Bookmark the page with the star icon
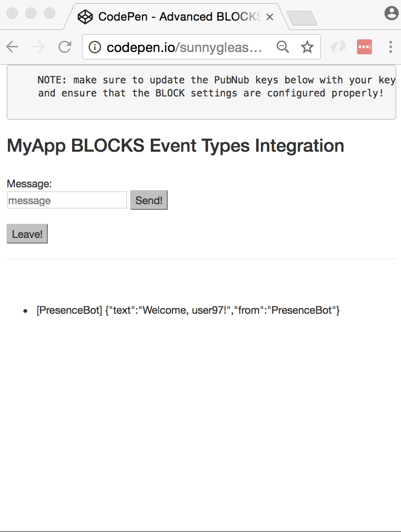401x532 pixels. pyautogui.click(x=307, y=47)
